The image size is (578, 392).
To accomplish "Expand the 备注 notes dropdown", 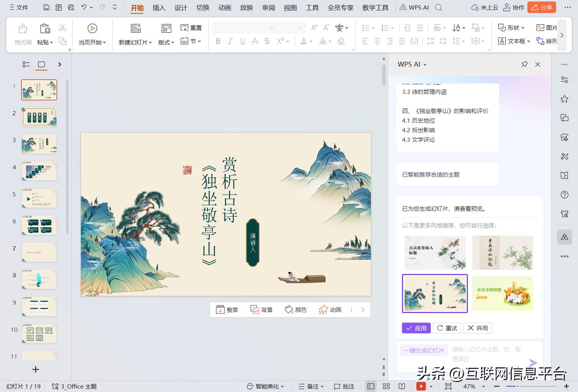I will click(311, 386).
